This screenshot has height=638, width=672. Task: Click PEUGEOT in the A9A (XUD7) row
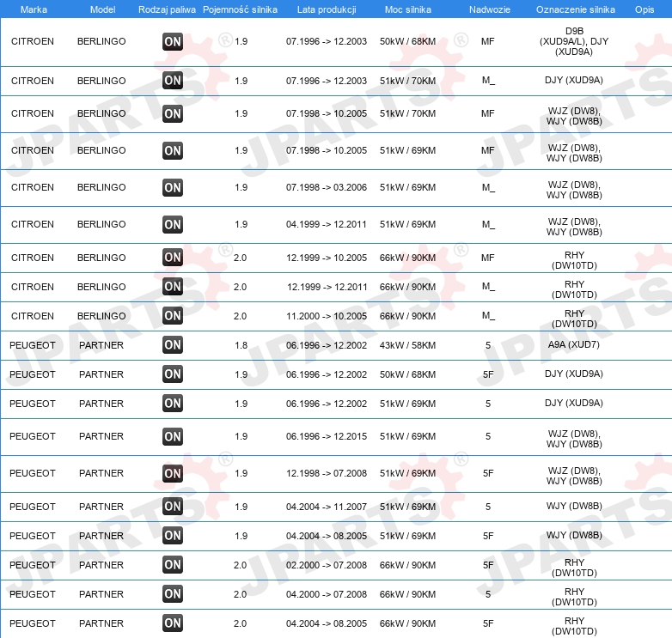click(x=33, y=345)
